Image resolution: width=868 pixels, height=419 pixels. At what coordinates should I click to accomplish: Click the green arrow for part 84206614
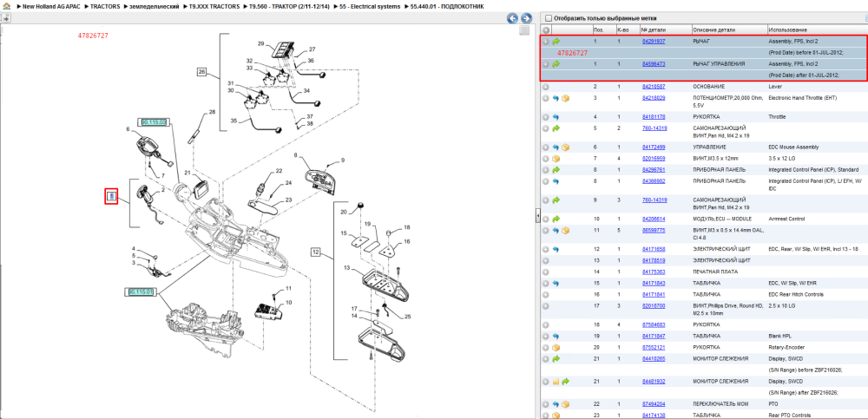(556, 219)
